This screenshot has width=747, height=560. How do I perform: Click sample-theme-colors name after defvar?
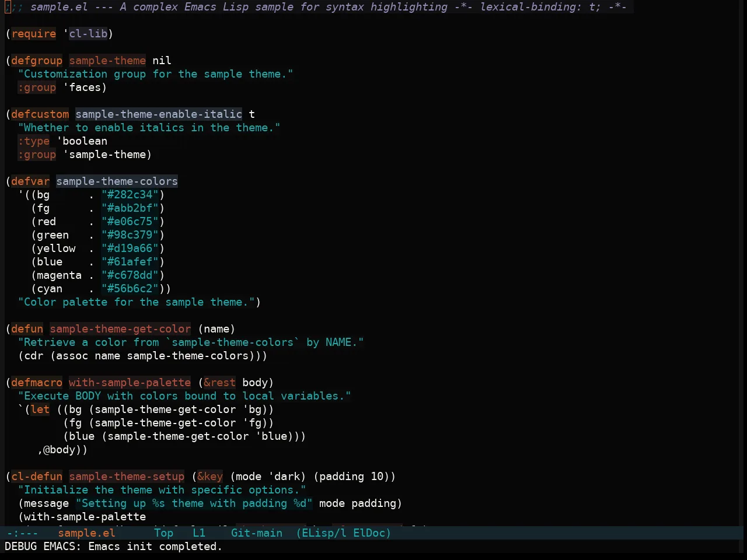click(117, 181)
